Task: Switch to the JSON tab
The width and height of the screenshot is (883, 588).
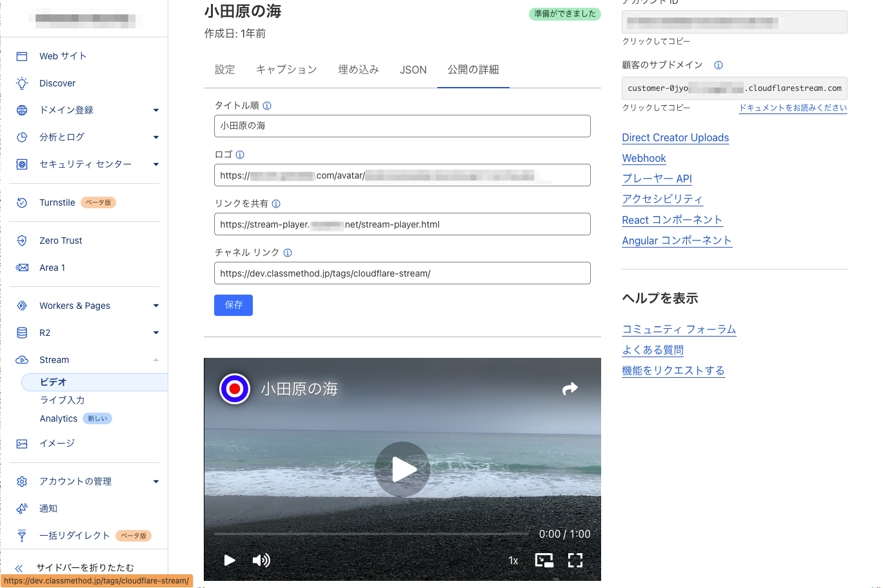Action: (413, 69)
